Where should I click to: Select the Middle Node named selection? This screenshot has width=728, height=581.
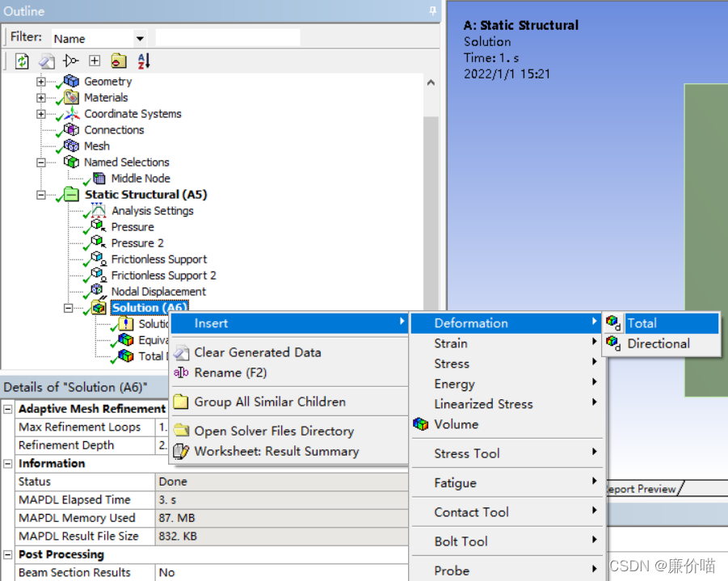click(x=141, y=179)
